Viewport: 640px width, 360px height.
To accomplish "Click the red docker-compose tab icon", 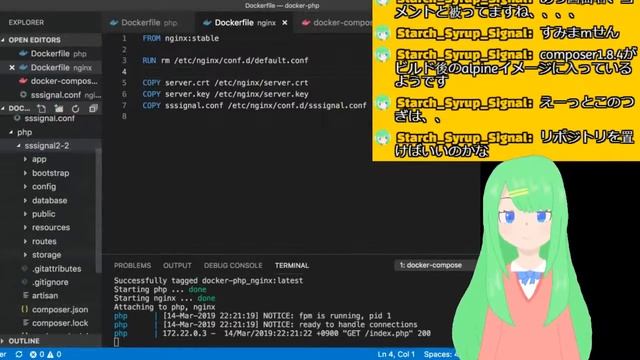I will click(x=306, y=23).
